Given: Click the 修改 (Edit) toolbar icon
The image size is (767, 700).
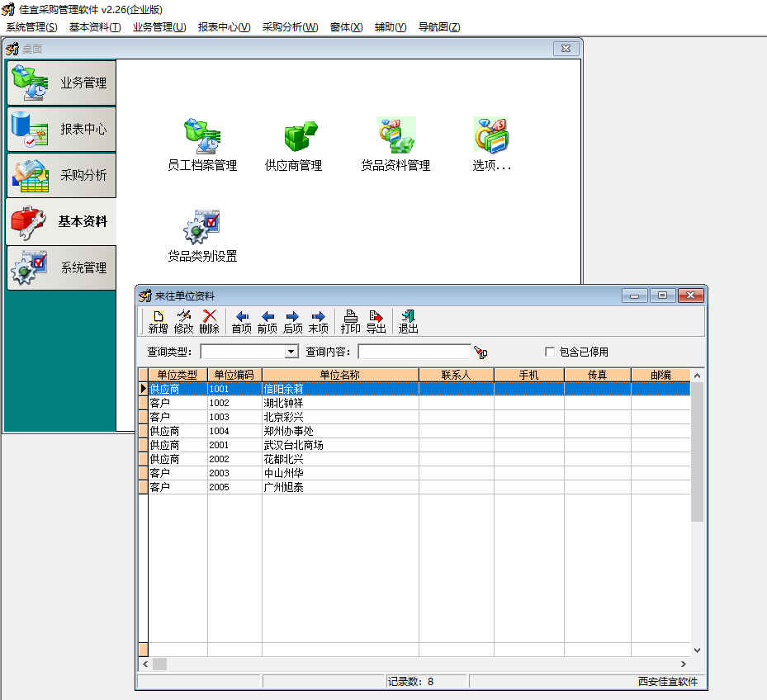Looking at the screenshot, I should tap(184, 322).
